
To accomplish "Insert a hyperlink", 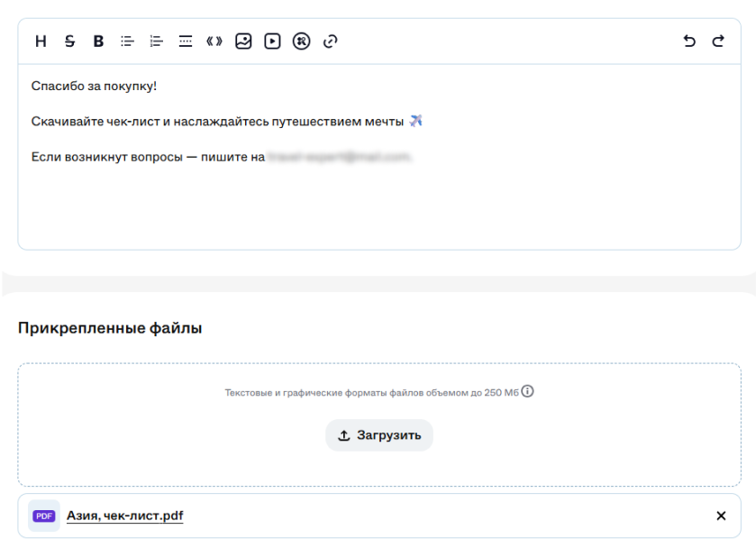I will point(331,41).
